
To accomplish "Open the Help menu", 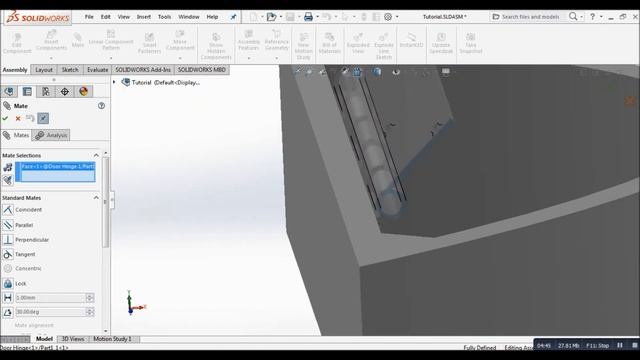I will coord(212,17).
